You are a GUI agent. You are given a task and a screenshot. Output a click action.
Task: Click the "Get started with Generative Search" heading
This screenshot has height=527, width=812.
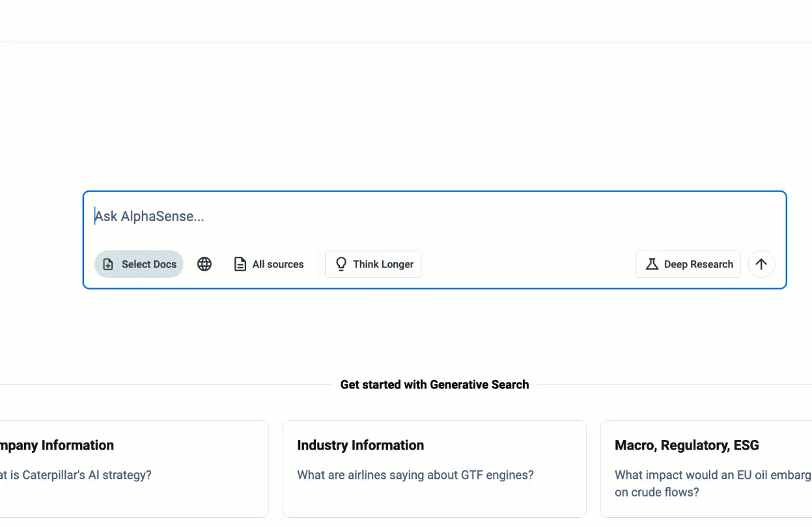434,385
